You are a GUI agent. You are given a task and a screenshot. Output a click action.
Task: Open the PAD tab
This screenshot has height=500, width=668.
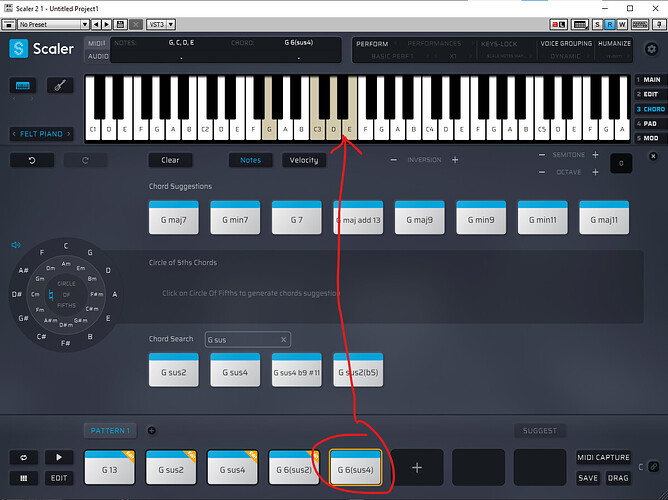point(651,124)
